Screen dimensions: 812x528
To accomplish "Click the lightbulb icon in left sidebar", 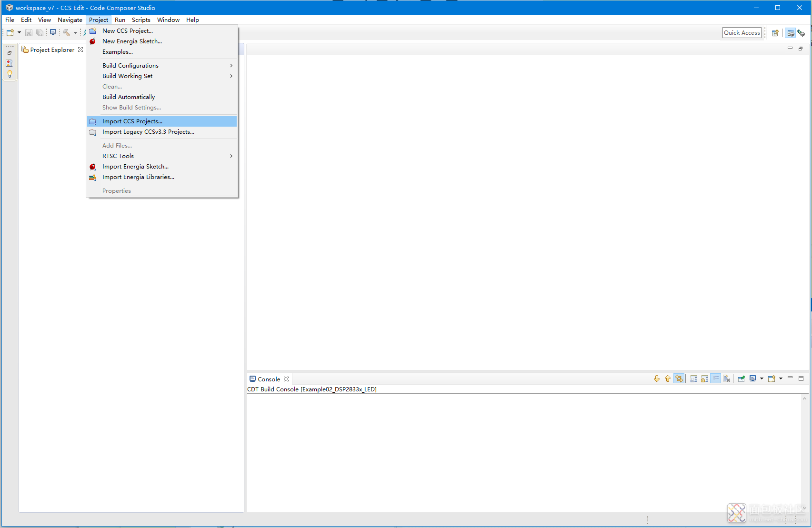I will click(10, 74).
